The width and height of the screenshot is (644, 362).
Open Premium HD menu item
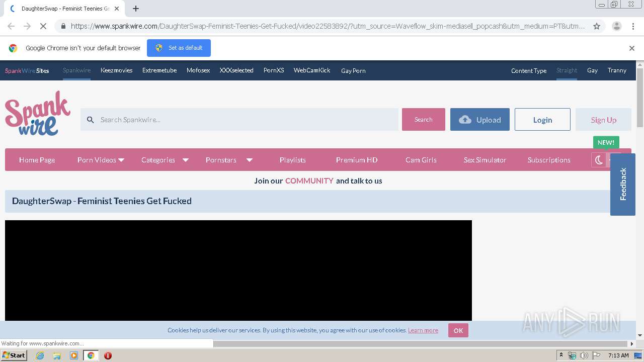tap(357, 160)
